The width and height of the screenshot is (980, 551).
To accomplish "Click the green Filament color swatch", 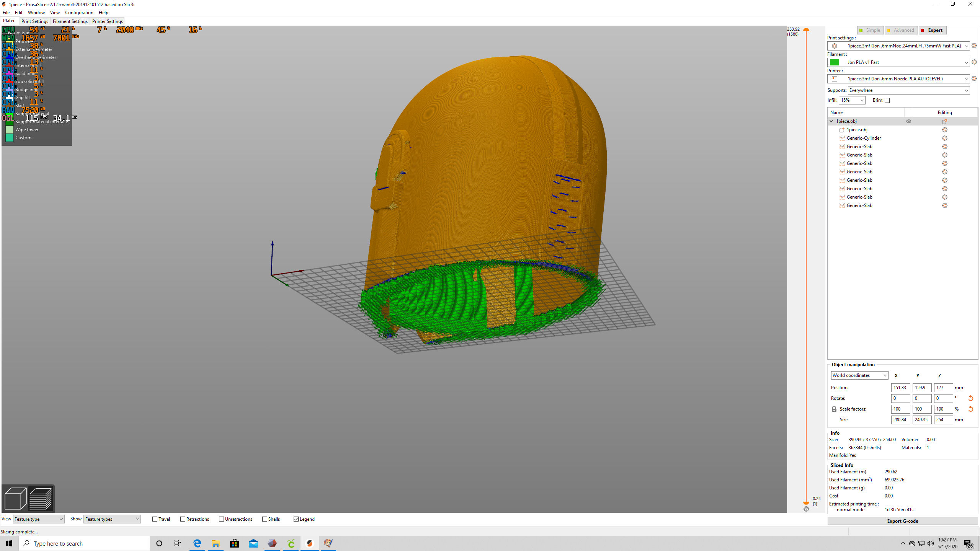I will 835,62.
